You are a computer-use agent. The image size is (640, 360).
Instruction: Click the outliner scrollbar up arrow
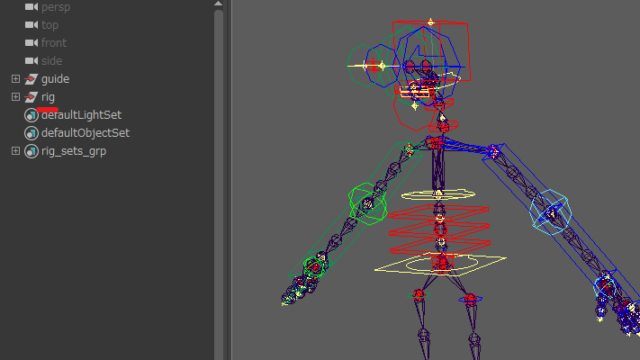tap(218, 4)
